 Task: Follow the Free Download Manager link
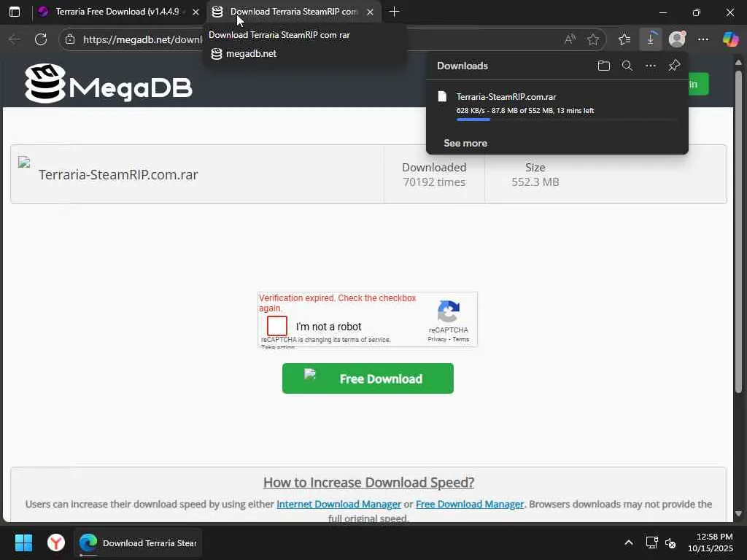pyautogui.click(x=470, y=505)
